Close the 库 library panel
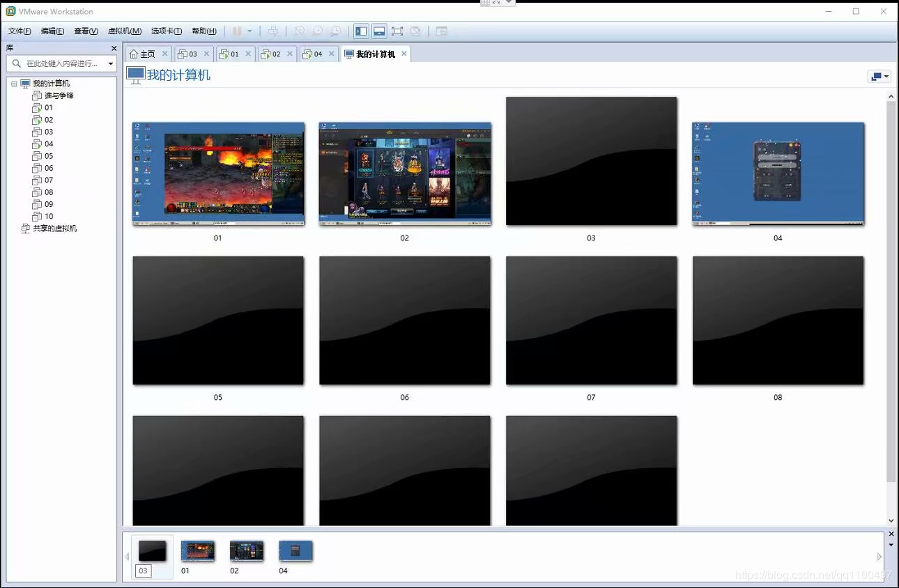Viewport: 899px width, 588px height. [x=114, y=48]
